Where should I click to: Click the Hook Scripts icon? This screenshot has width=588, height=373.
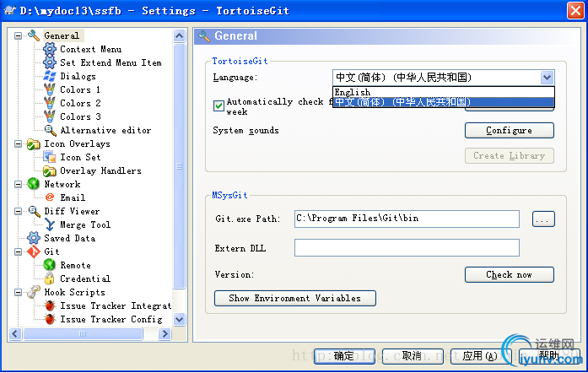tap(34, 292)
